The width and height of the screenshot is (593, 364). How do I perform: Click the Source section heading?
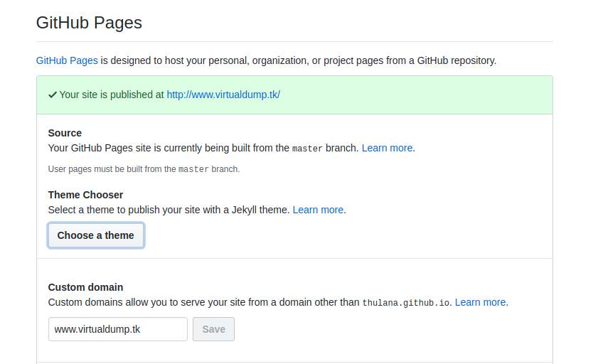coord(65,133)
